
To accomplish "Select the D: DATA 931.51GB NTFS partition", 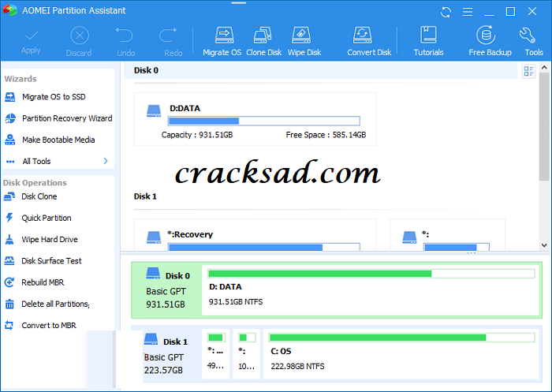I will click(371, 290).
